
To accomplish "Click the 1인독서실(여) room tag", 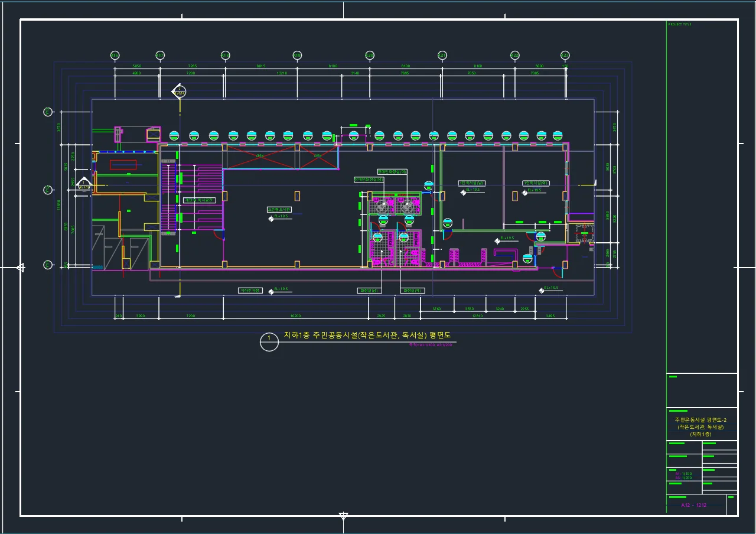I will (x=536, y=183).
